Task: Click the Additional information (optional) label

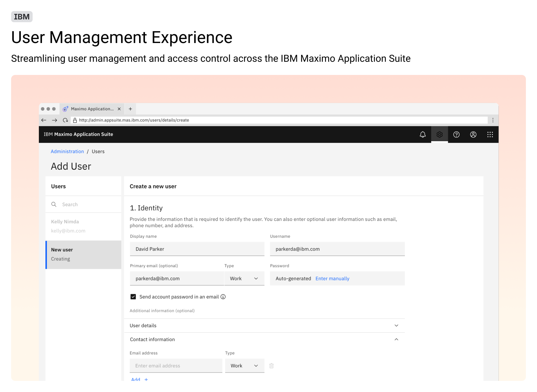Action: [162, 311]
